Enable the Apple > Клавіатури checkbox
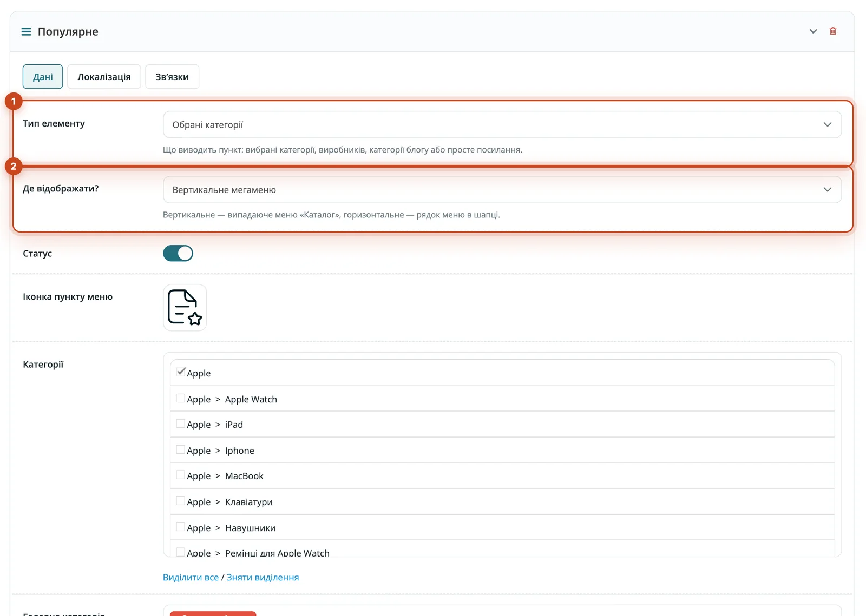The height and width of the screenshot is (616, 866). tap(181, 501)
